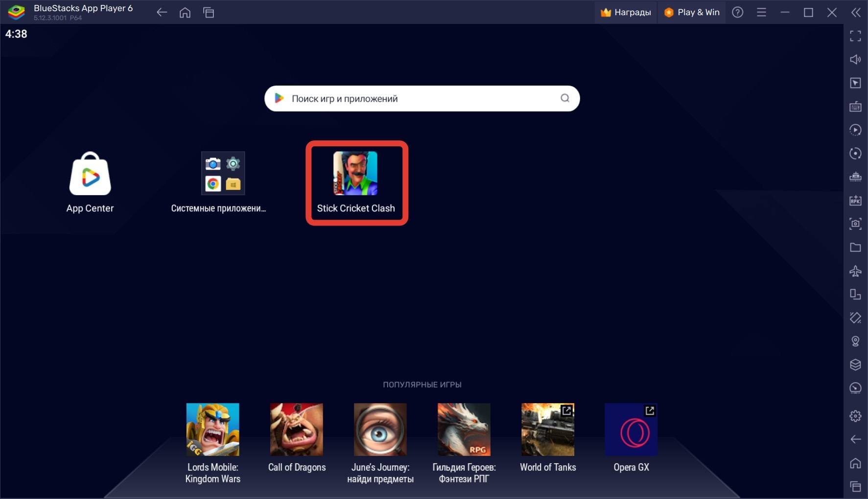Click the magnifier icon in search bar
868x499 pixels.
[x=565, y=98]
